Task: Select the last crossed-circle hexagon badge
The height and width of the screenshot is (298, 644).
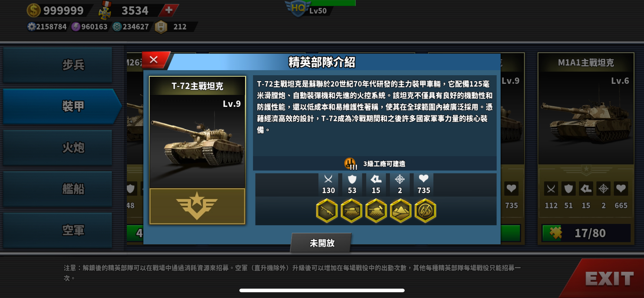Action: click(x=425, y=211)
